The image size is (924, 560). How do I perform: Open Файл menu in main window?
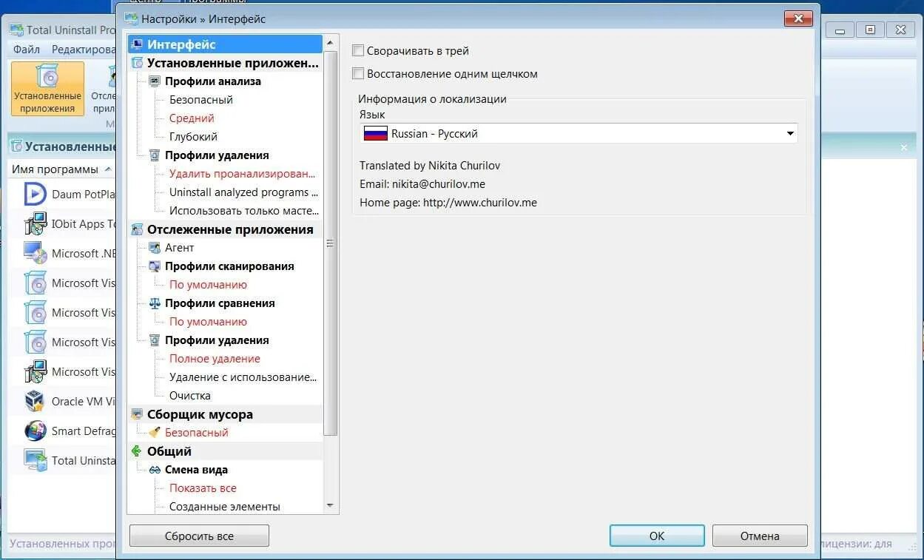click(27, 50)
